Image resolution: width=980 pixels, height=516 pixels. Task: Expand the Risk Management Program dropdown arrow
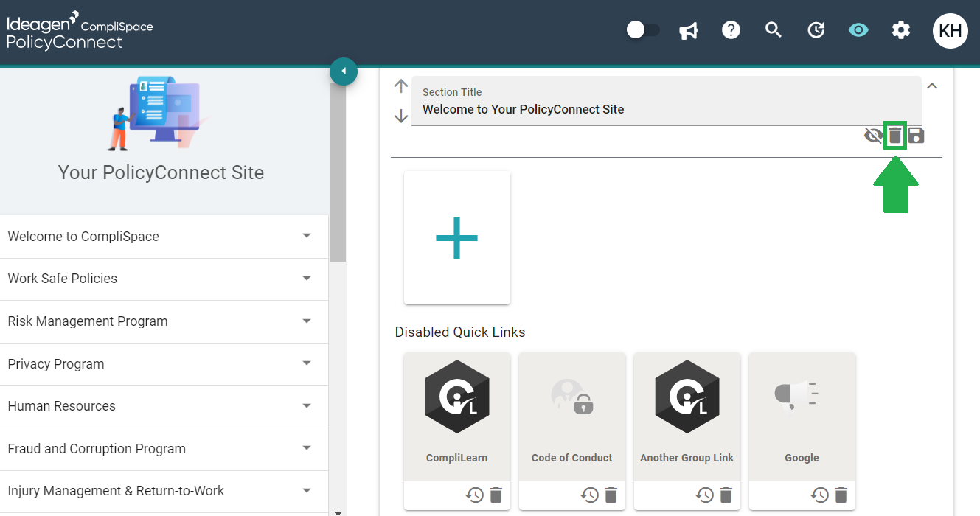(x=307, y=321)
